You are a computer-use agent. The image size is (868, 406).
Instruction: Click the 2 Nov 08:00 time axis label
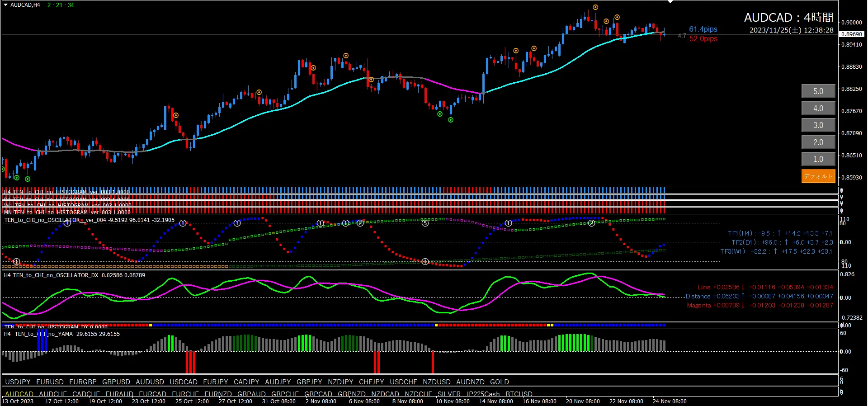[x=321, y=401]
